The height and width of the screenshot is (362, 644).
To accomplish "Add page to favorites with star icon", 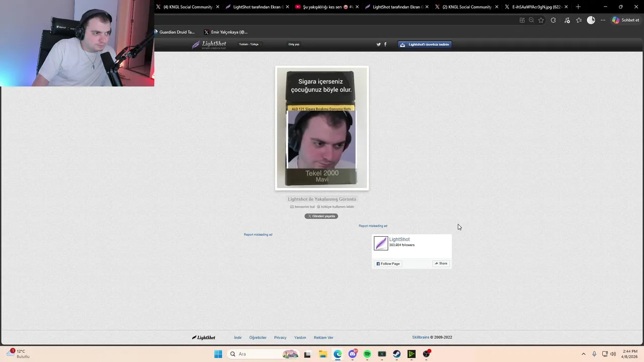I will coord(541,20).
